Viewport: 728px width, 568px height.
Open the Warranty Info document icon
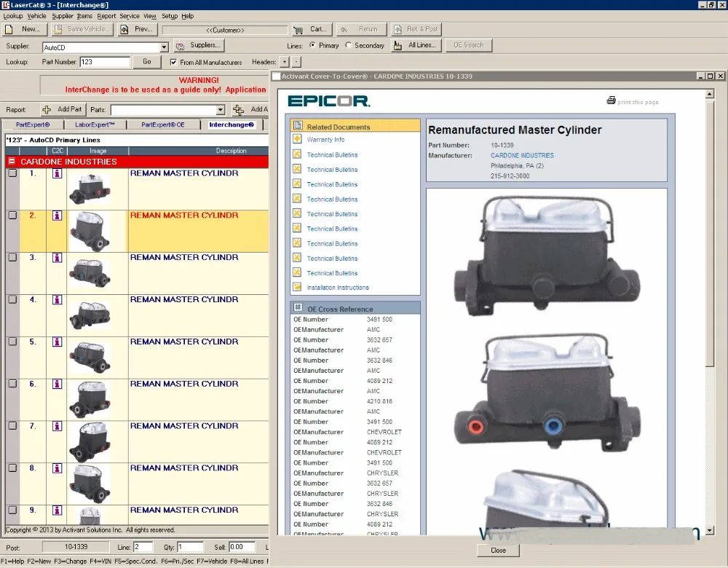(297, 139)
